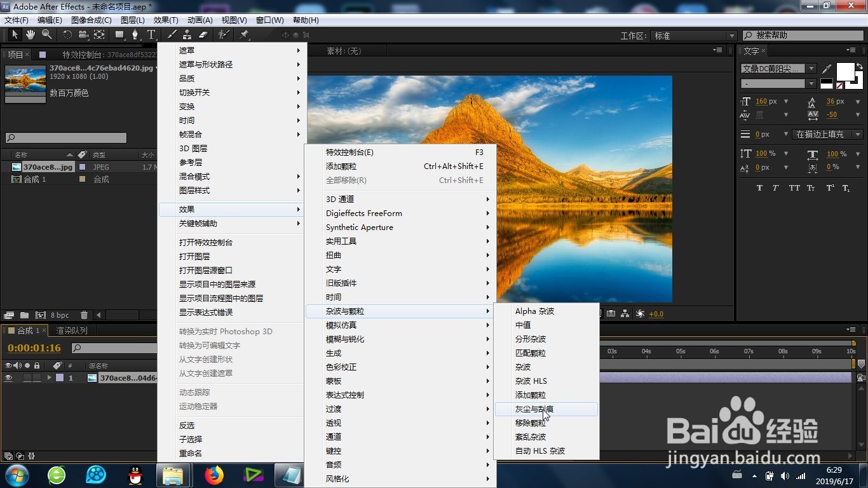Viewport: 868px width, 488px height.
Task: Toggle faux bold T button
Action: coord(760,188)
